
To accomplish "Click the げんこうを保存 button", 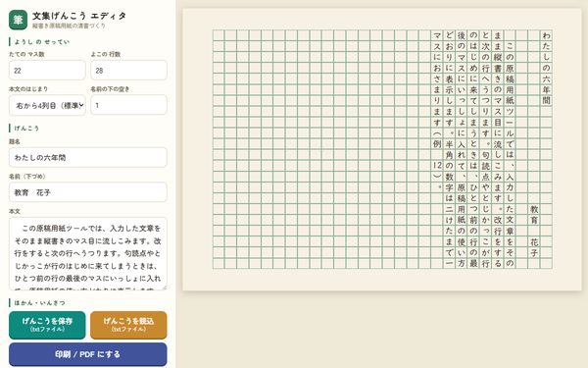I will click(x=47, y=325).
